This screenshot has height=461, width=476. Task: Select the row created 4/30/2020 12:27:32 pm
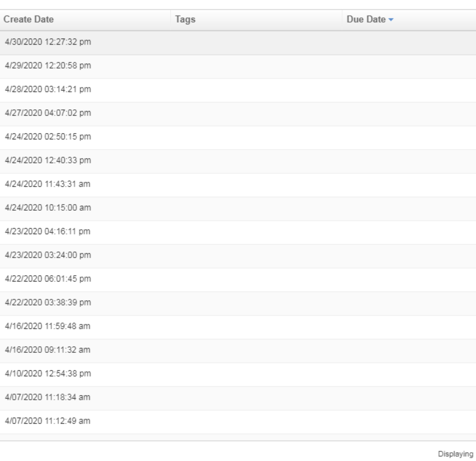48,43
